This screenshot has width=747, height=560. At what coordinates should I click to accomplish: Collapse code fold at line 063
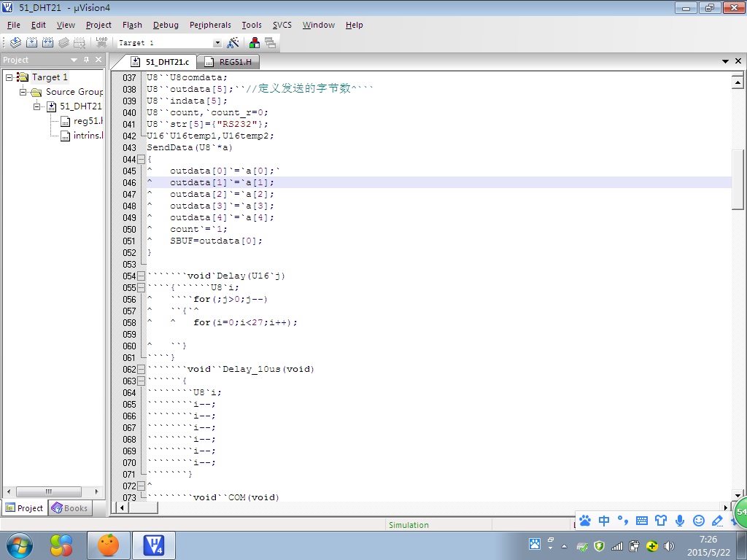tap(141, 381)
